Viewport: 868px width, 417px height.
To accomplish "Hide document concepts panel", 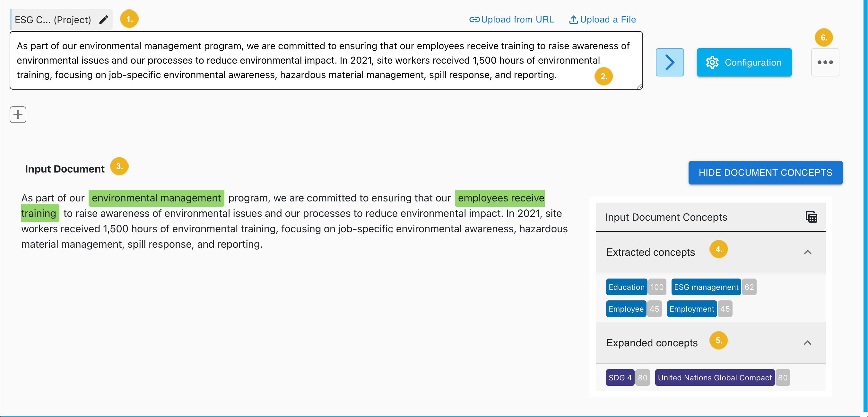I will 765,173.
